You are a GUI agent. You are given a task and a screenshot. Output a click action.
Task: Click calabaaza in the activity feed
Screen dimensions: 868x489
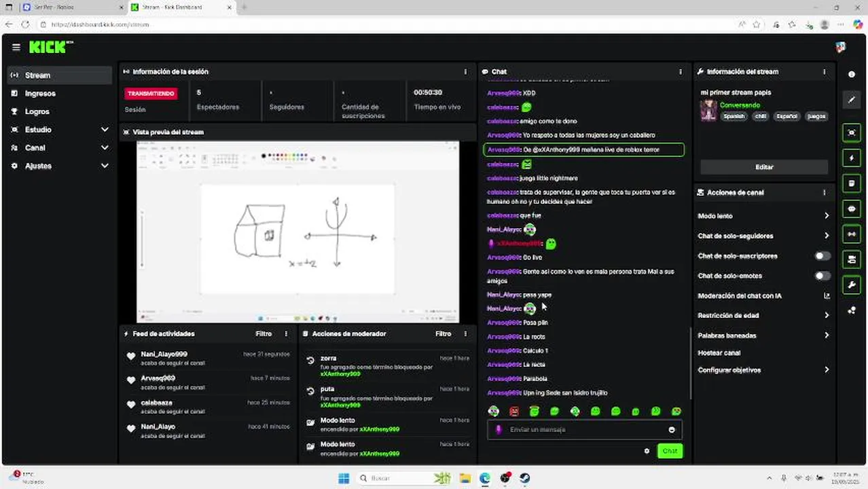tap(156, 403)
